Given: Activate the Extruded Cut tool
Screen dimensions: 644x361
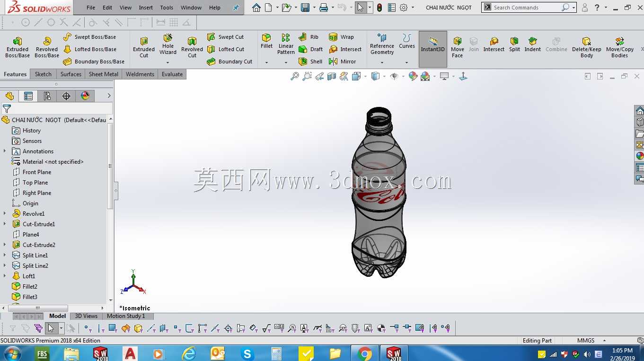Looking at the screenshot, I should [144, 47].
